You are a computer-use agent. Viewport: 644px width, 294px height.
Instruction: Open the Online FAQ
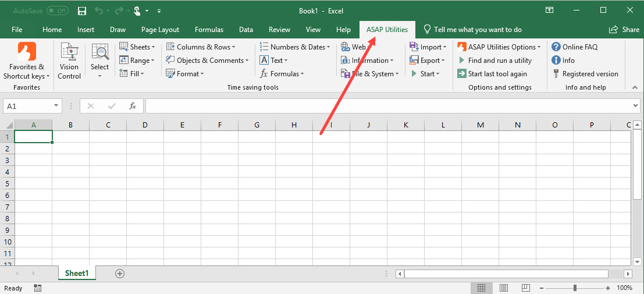(575, 47)
